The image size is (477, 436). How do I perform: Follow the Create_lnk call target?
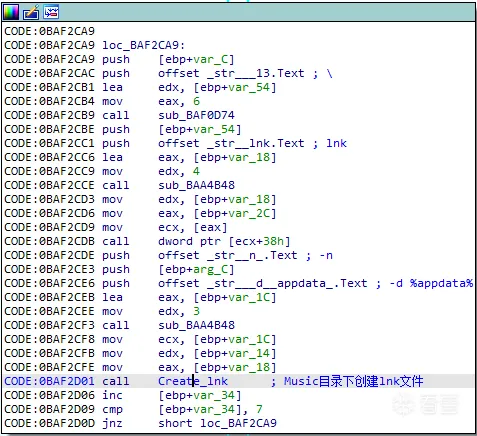pos(193,381)
